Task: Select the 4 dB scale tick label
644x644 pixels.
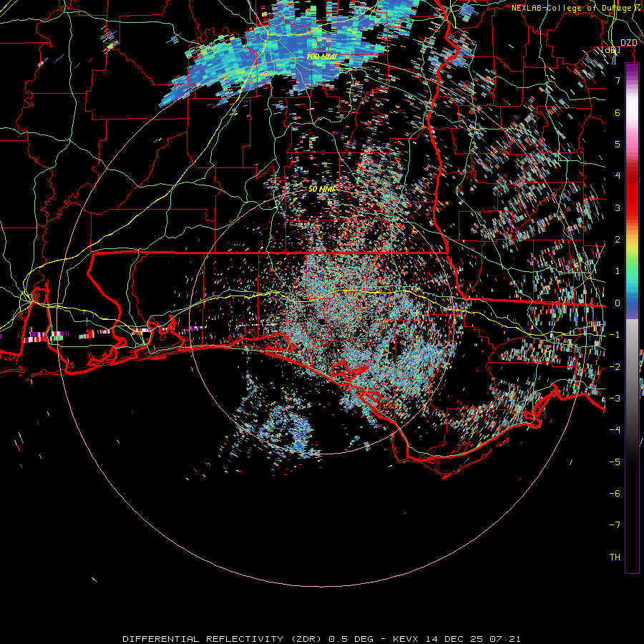Action: tap(618, 176)
